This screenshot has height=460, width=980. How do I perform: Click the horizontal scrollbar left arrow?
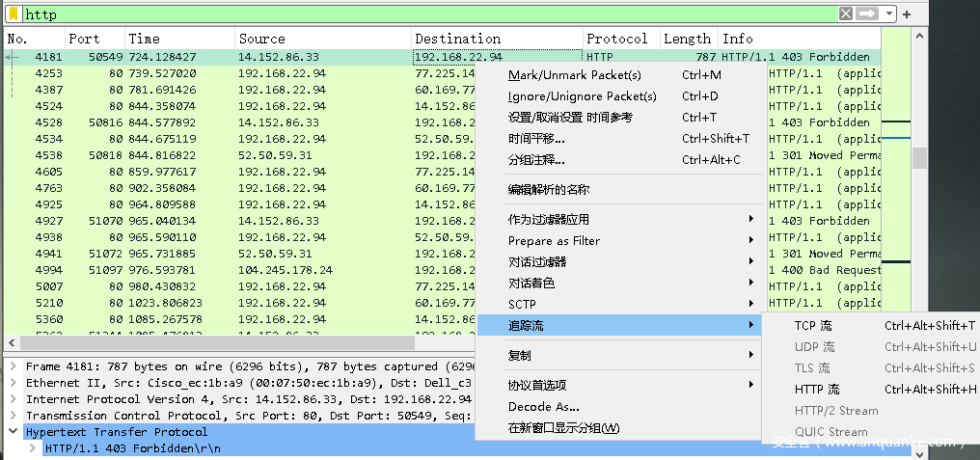point(11,343)
